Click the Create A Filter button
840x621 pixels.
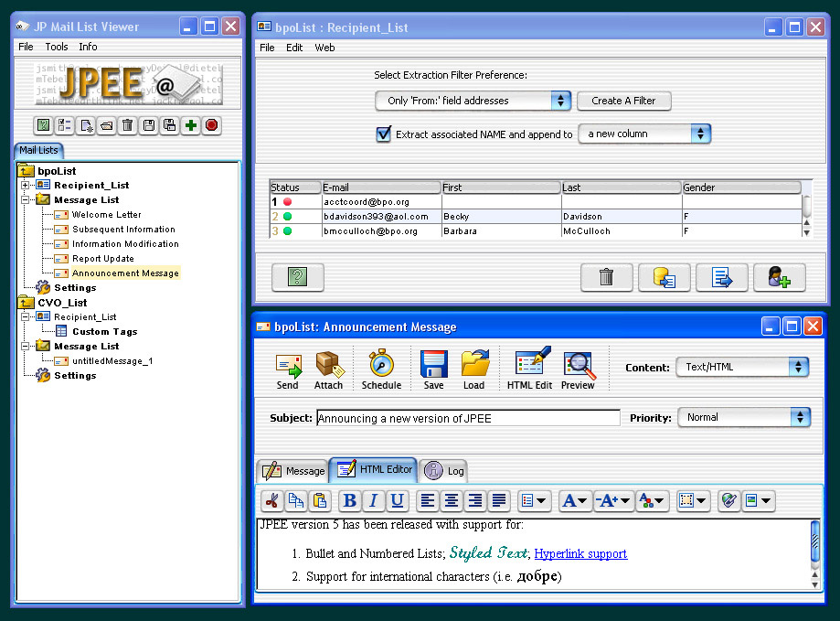[x=623, y=101]
